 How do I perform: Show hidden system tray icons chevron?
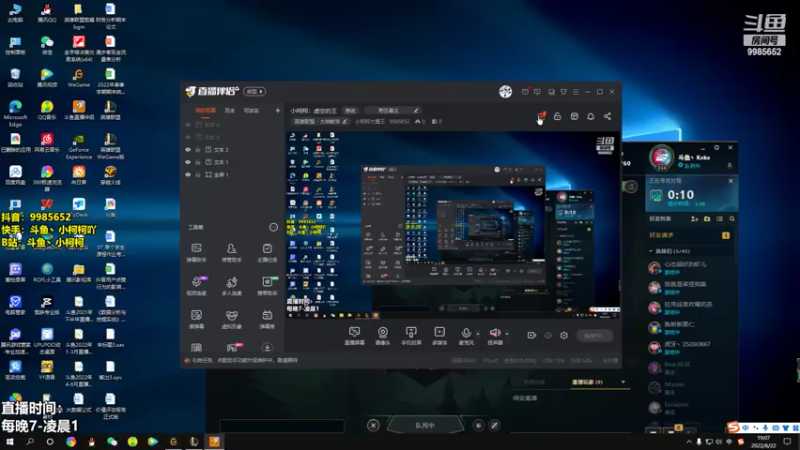[689, 442]
